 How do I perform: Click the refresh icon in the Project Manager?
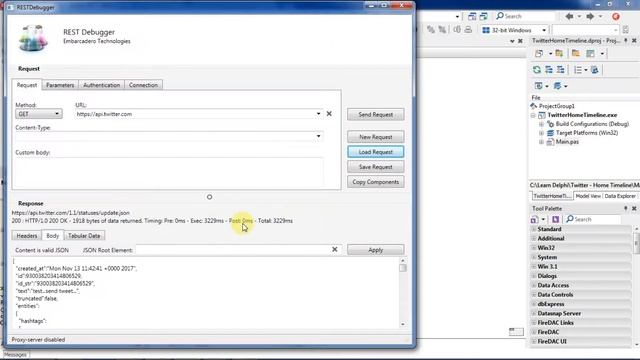tap(537, 70)
